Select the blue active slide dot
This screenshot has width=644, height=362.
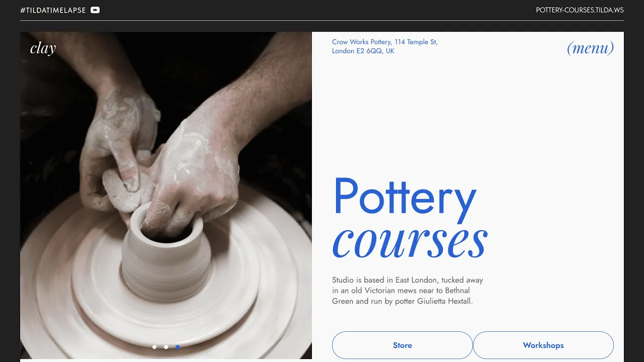point(178,347)
